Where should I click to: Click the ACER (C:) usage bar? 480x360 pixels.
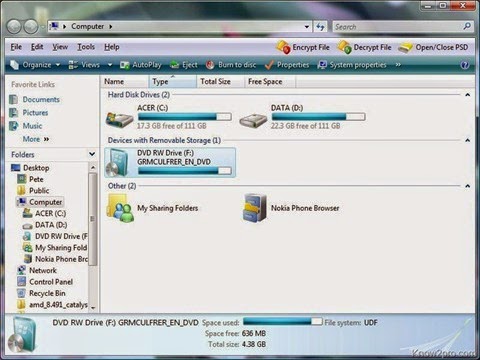(x=185, y=117)
